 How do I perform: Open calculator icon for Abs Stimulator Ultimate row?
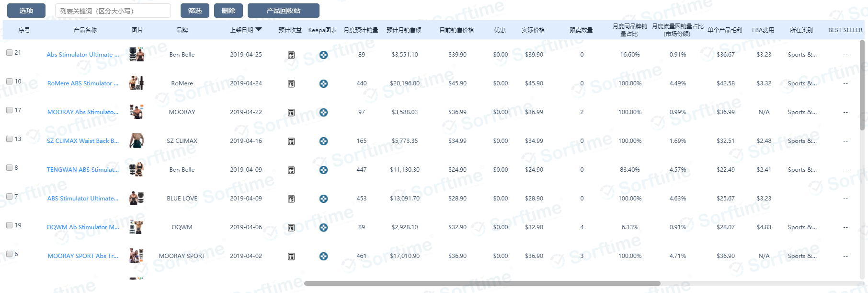tap(291, 55)
